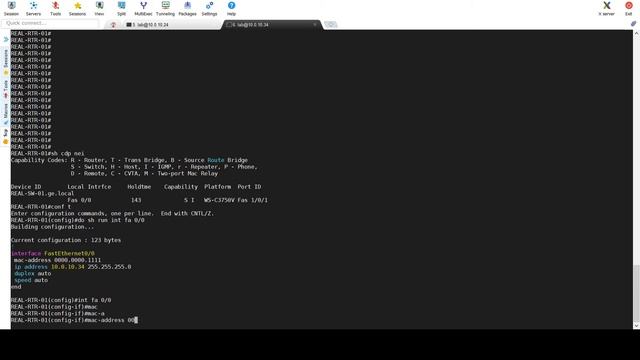Click the 'sh cdp nei' command line

pos(47,153)
